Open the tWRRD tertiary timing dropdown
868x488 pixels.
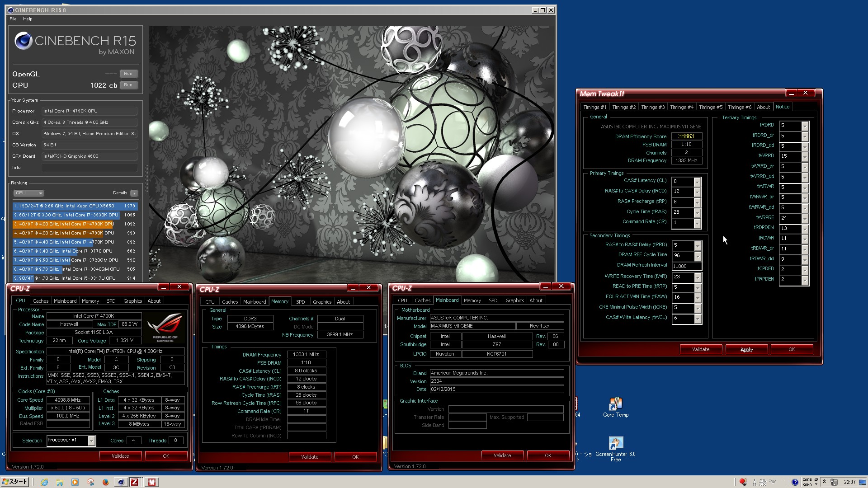(x=805, y=157)
